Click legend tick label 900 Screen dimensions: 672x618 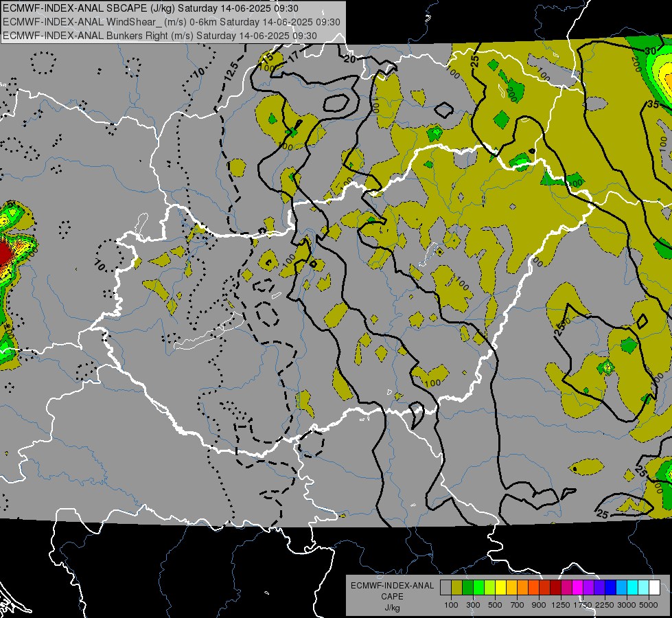click(539, 605)
